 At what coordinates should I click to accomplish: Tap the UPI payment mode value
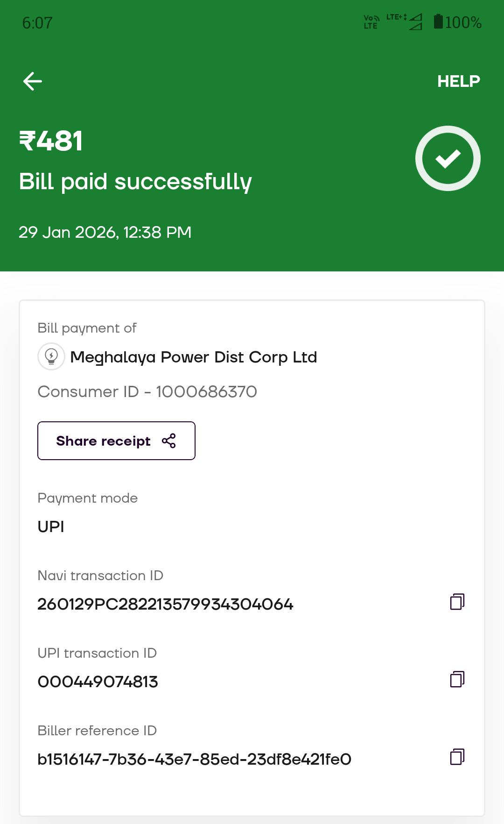(x=51, y=526)
